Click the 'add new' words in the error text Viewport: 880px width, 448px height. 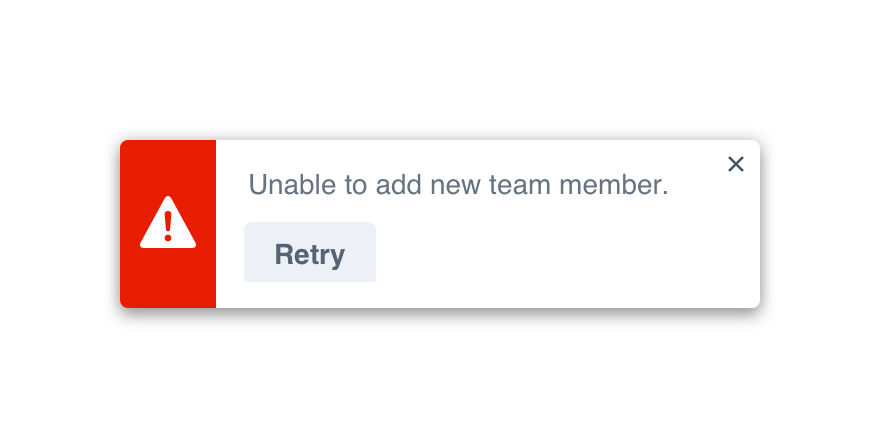(x=428, y=185)
